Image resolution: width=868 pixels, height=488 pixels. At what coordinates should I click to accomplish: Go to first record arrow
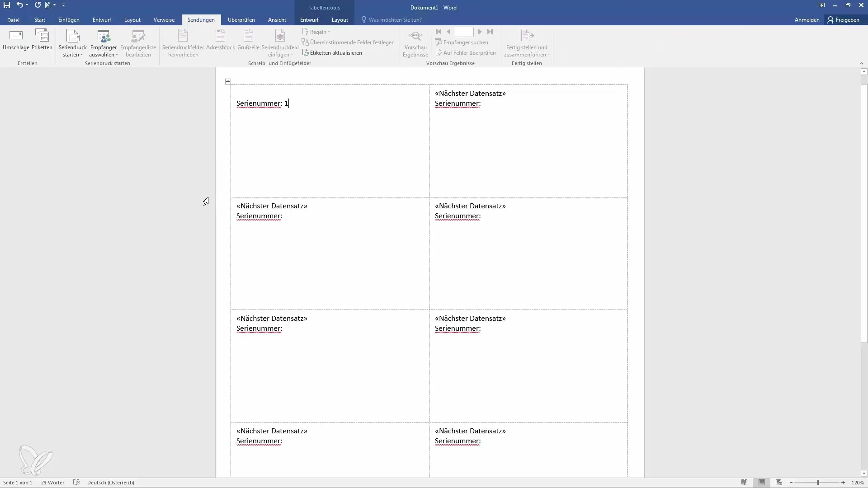click(438, 32)
